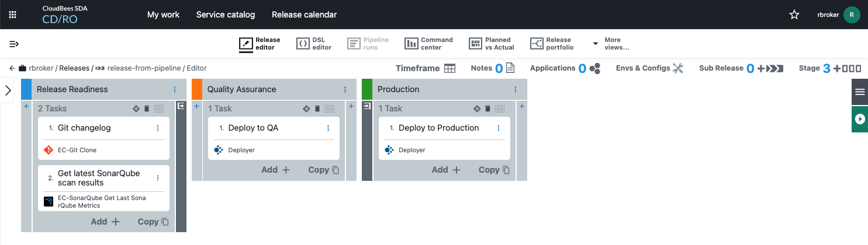Toggle the left navigation menu
The height and width of the screenshot is (245, 868).
click(14, 44)
